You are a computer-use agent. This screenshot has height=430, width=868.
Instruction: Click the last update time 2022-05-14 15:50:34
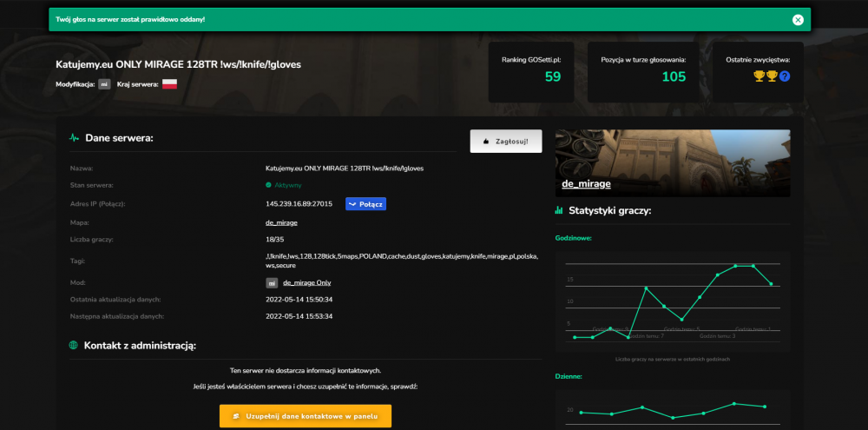[x=299, y=299]
